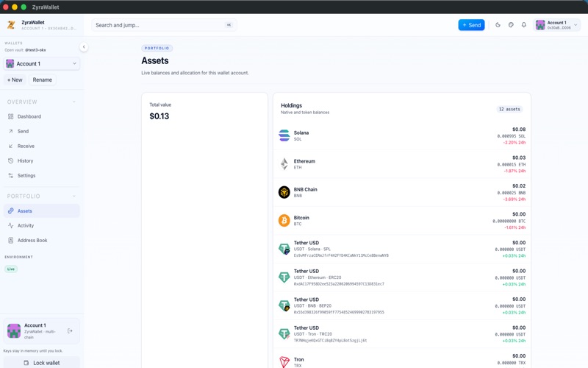588x368 pixels.
Task: Open the Send page in sidebar
Action: tap(42, 131)
